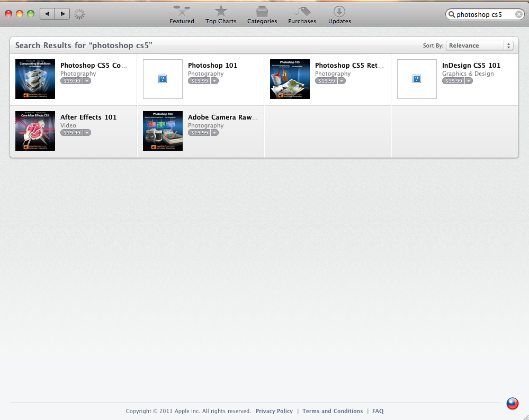The height and width of the screenshot is (420, 529).
Task: Click Graphics & Design category under InDesign
Action: (468, 74)
